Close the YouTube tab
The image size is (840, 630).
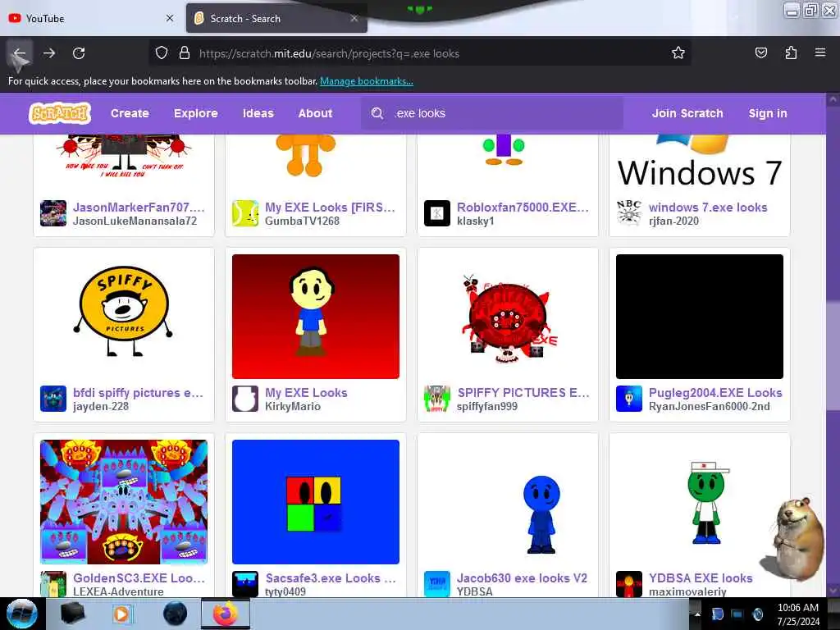(x=170, y=18)
